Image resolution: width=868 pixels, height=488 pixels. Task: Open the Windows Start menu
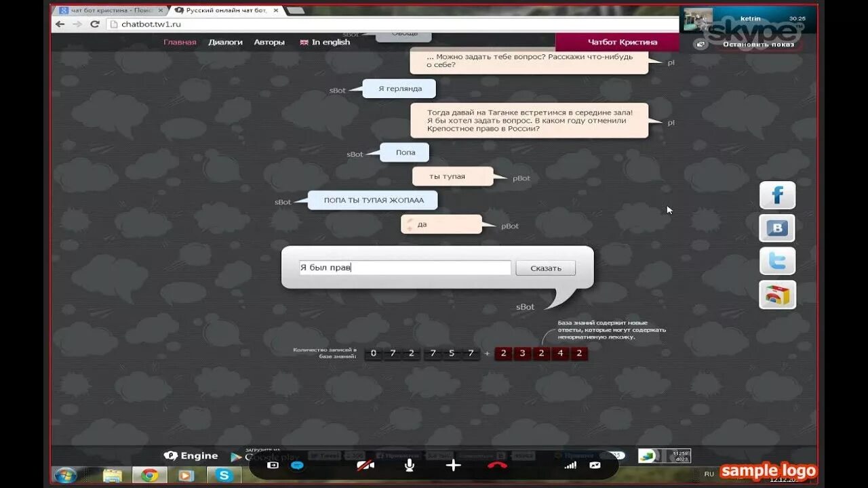click(65, 474)
